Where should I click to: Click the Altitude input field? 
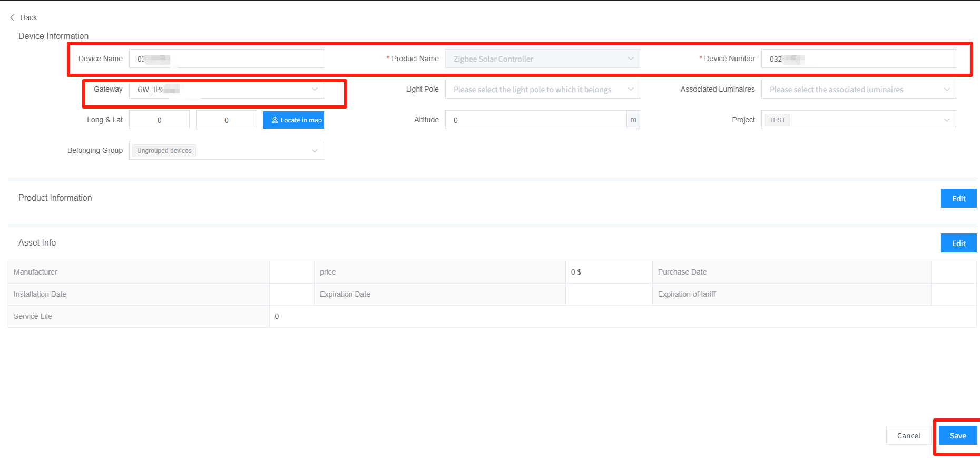(x=535, y=120)
